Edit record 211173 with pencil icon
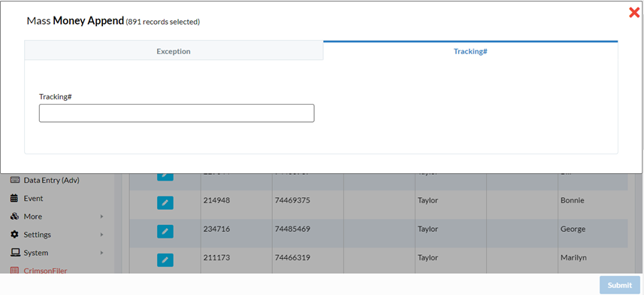 click(x=165, y=260)
